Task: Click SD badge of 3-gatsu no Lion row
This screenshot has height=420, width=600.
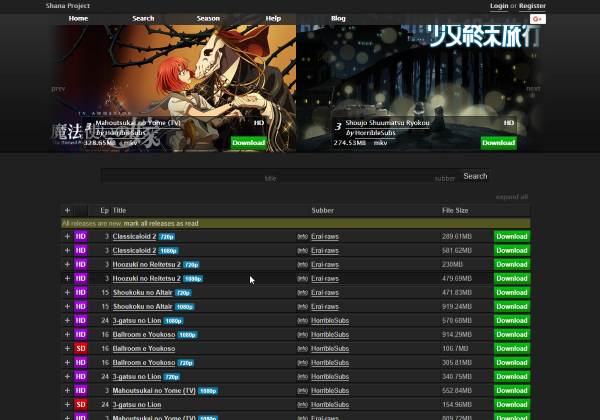Action: 81,405
